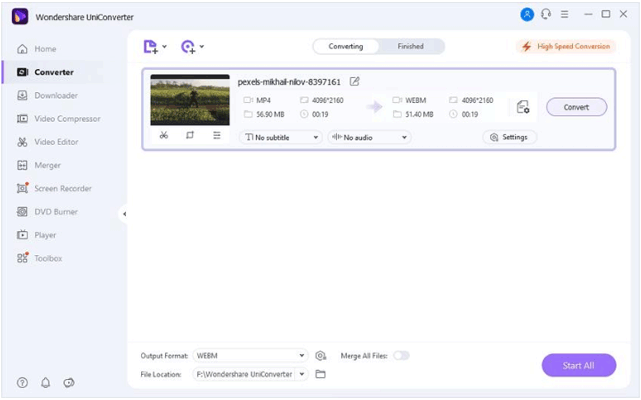
Task: Open the effects list icon under thumbnail
Action: (x=217, y=135)
